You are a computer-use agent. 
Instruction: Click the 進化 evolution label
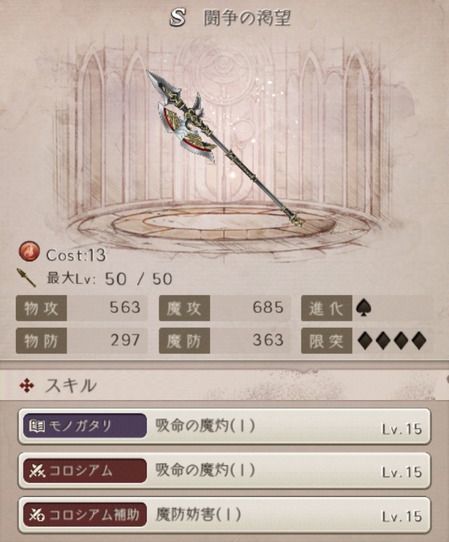point(326,308)
